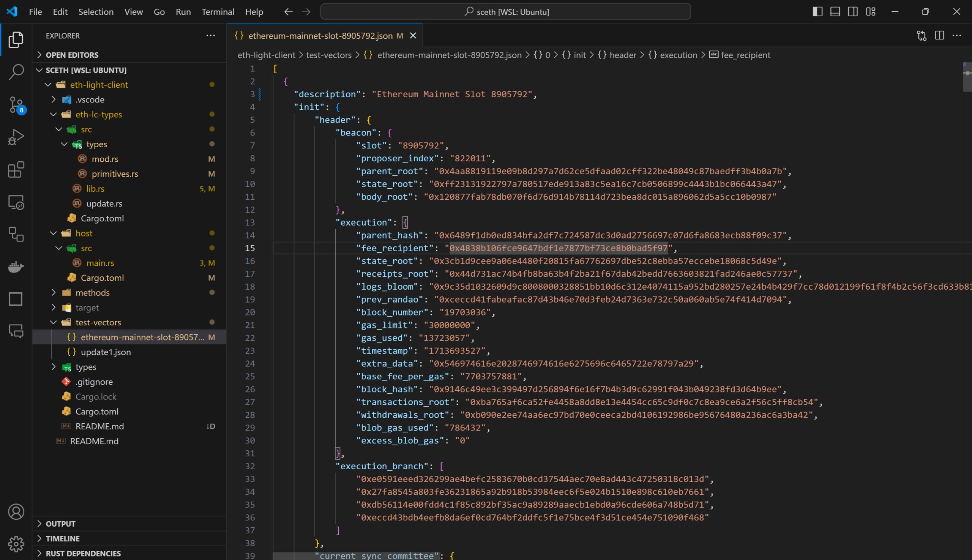Open Source Control view with 8 changes
The image size is (972, 560).
[x=16, y=105]
